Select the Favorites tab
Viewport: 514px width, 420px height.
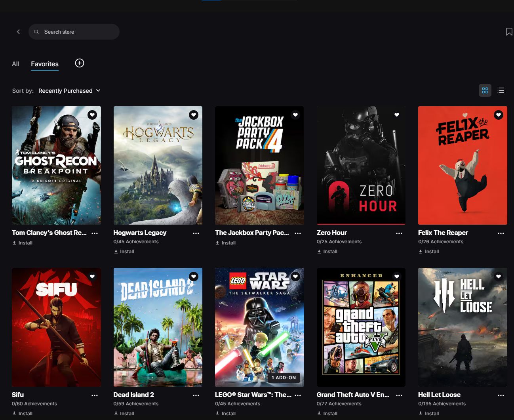tap(45, 64)
